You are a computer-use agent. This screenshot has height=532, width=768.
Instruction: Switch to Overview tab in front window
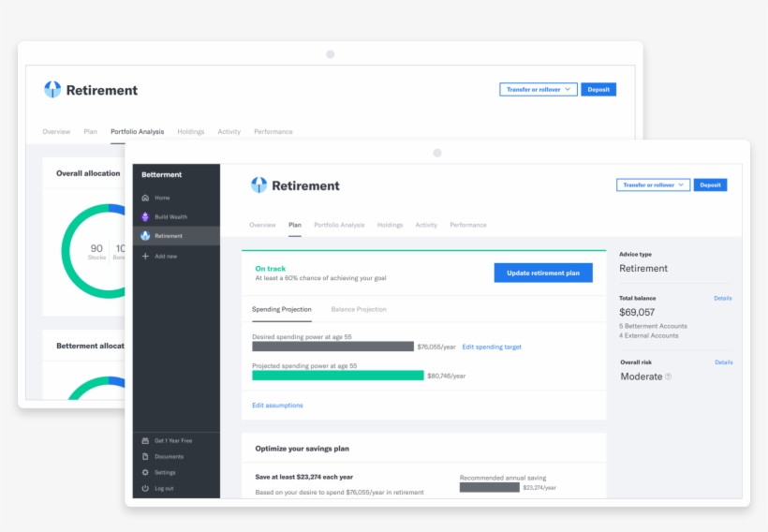262,225
